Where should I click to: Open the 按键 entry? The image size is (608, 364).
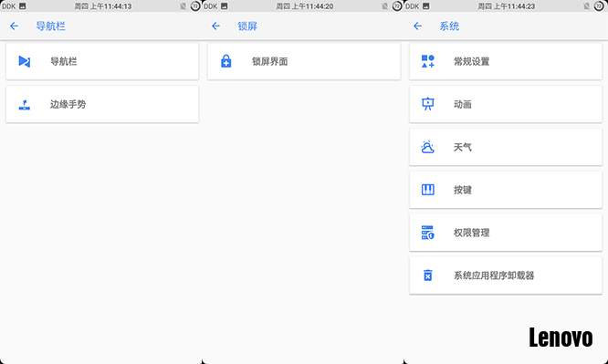tap(506, 190)
